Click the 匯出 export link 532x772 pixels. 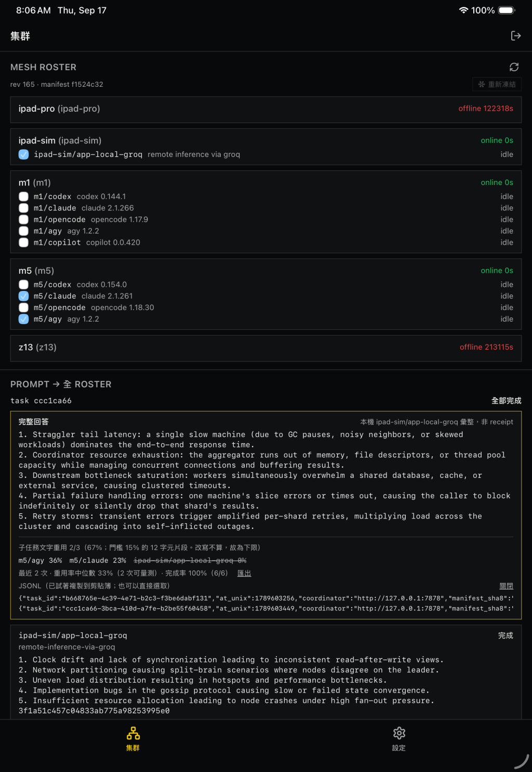244,573
